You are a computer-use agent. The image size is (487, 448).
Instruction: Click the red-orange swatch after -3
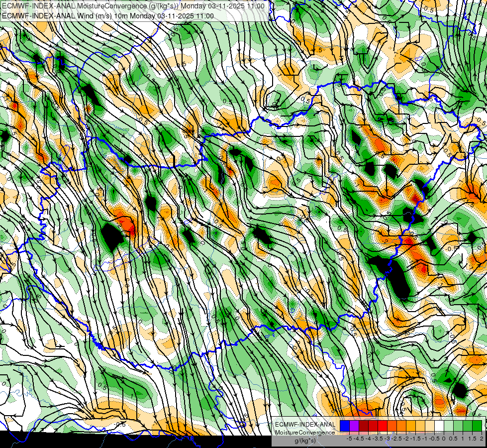[x=392, y=426]
